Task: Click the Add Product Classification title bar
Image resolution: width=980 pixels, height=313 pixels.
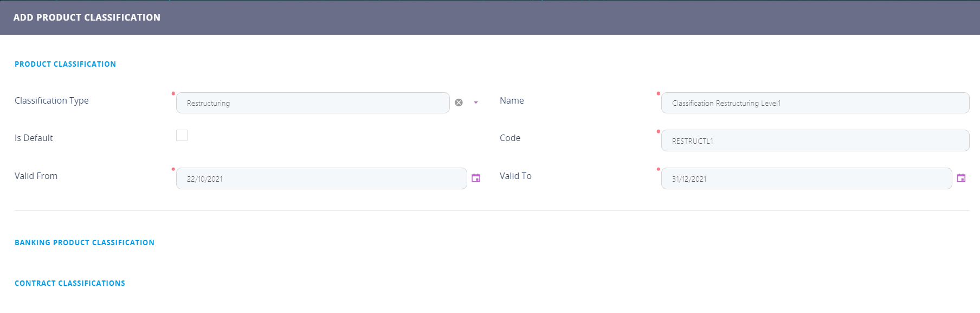Action: coord(87,17)
